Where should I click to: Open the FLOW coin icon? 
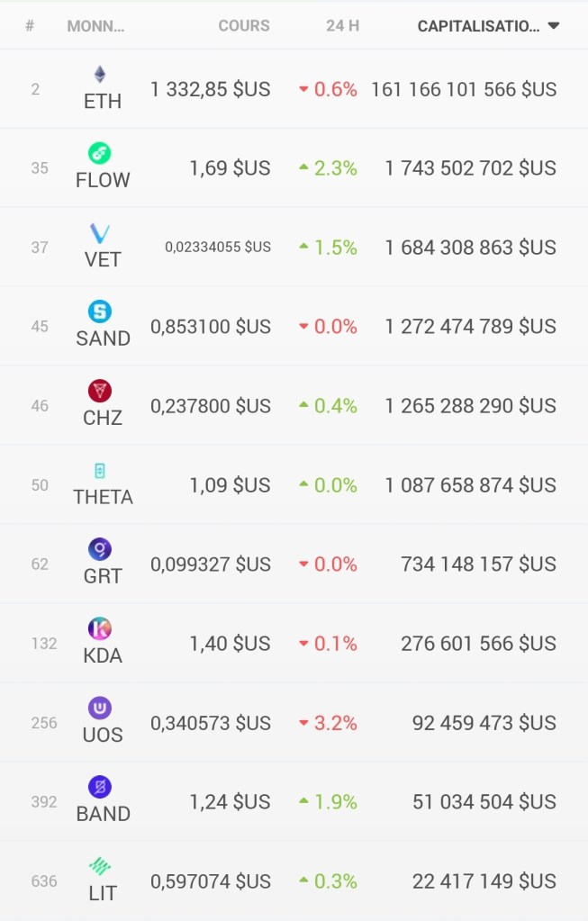100,153
